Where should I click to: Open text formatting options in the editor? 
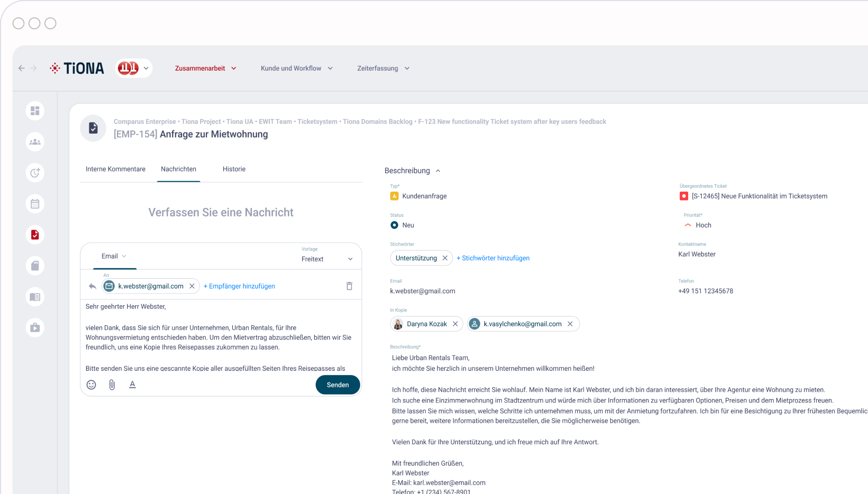pyautogui.click(x=132, y=384)
